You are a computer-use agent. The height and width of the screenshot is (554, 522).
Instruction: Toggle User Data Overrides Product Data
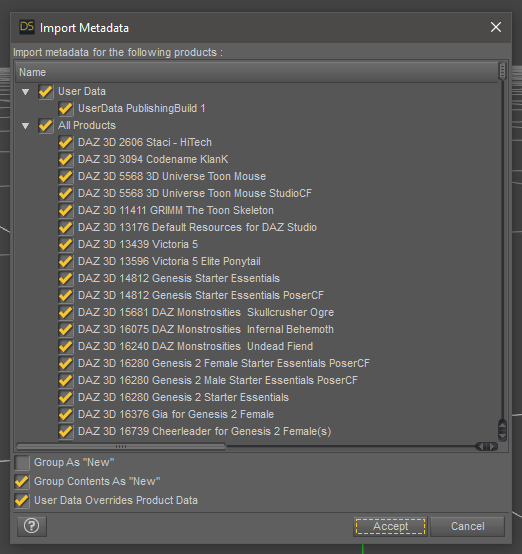click(x=22, y=501)
